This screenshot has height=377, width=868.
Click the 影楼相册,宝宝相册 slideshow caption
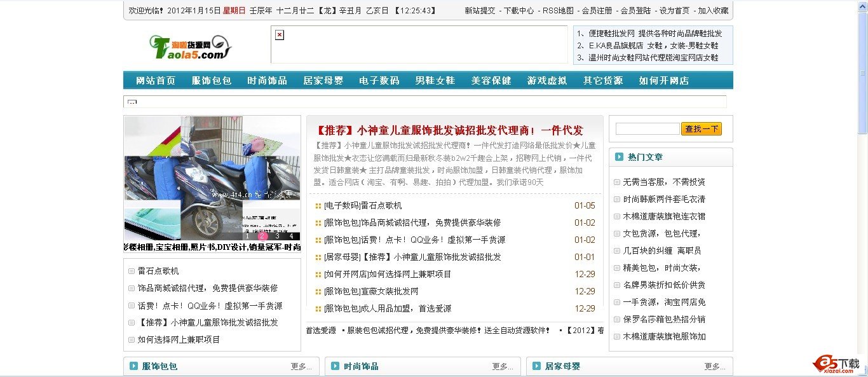point(212,247)
